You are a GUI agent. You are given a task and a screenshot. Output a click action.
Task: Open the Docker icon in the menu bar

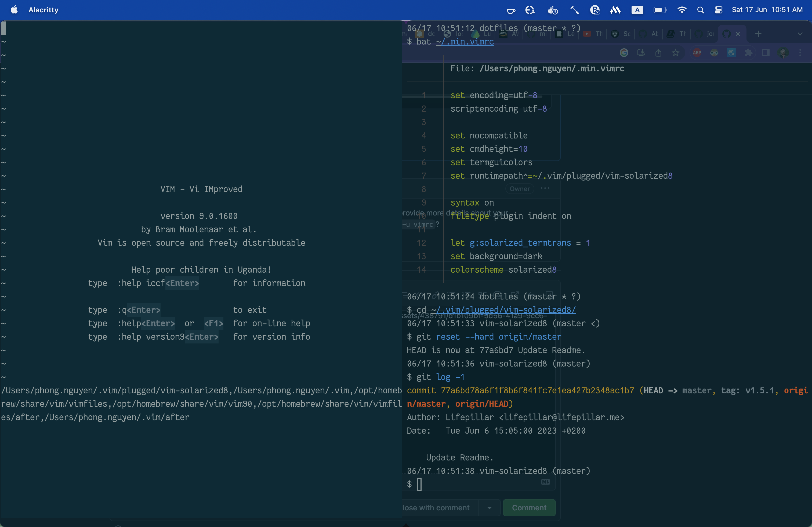pyautogui.click(x=553, y=10)
